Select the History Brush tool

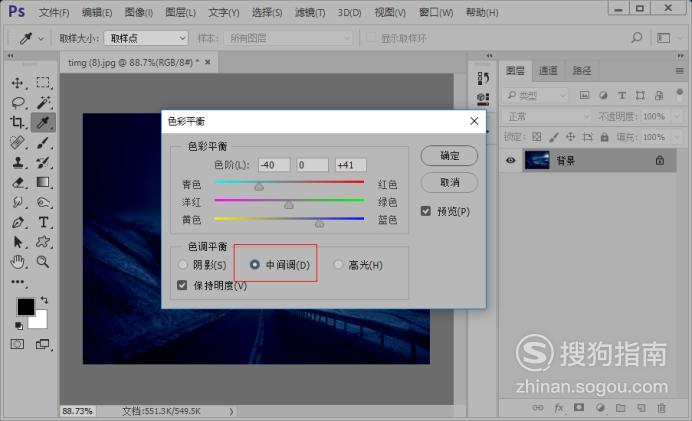(x=43, y=162)
